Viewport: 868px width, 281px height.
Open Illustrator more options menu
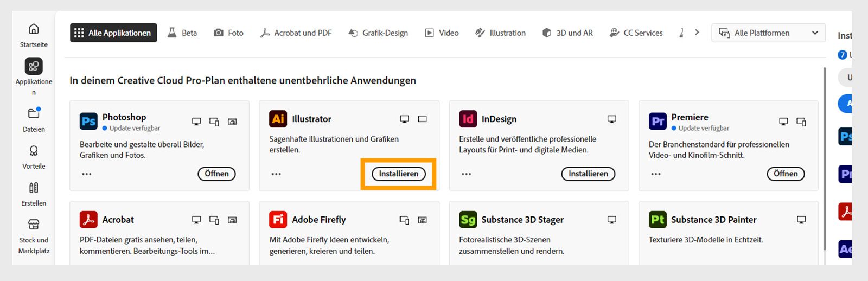pos(276,174)
